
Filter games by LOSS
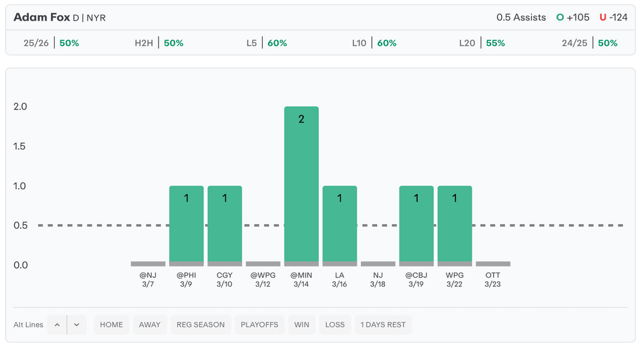click(x=335, y=325)
